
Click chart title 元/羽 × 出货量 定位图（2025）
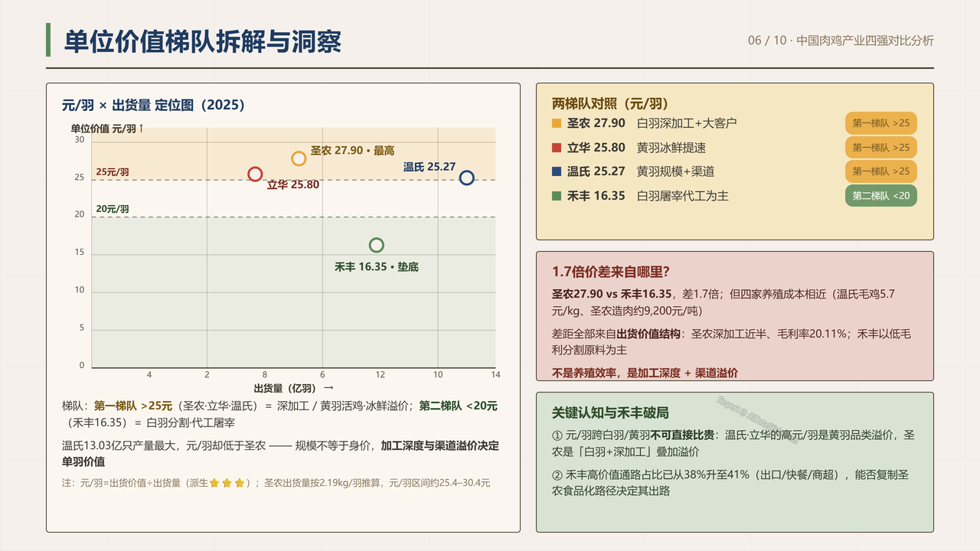(153, 105)
